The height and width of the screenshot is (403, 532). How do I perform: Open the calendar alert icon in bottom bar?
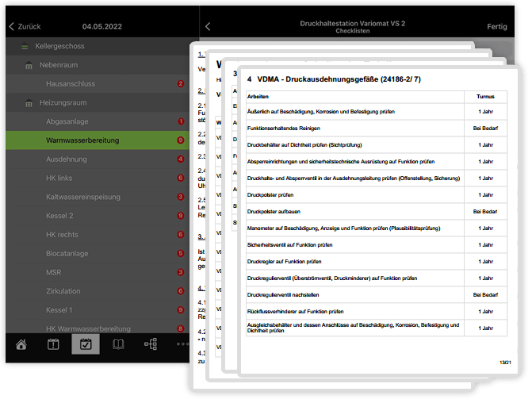coord(53,344)
